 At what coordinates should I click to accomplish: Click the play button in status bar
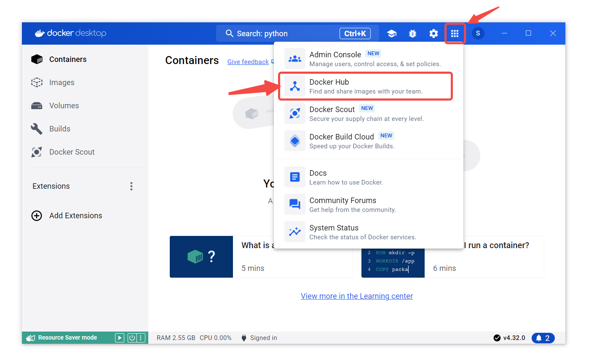pyautogui.click(x=120, y=338)
